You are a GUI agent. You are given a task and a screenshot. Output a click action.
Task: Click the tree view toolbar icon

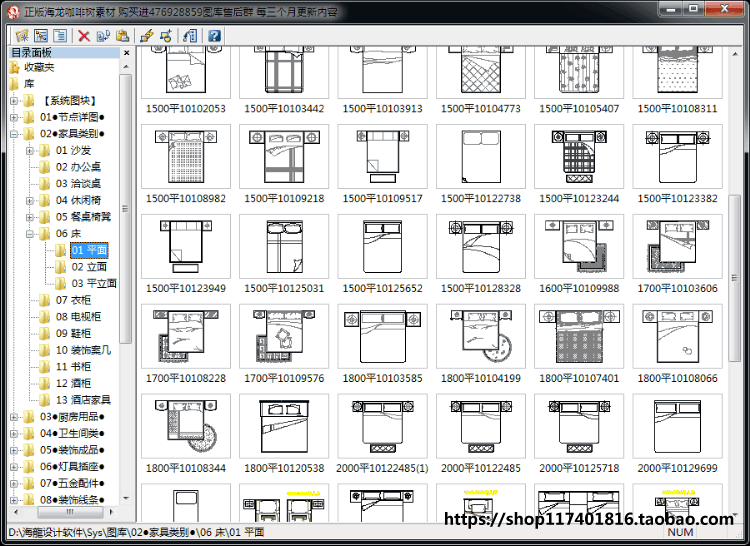[41, 36]
